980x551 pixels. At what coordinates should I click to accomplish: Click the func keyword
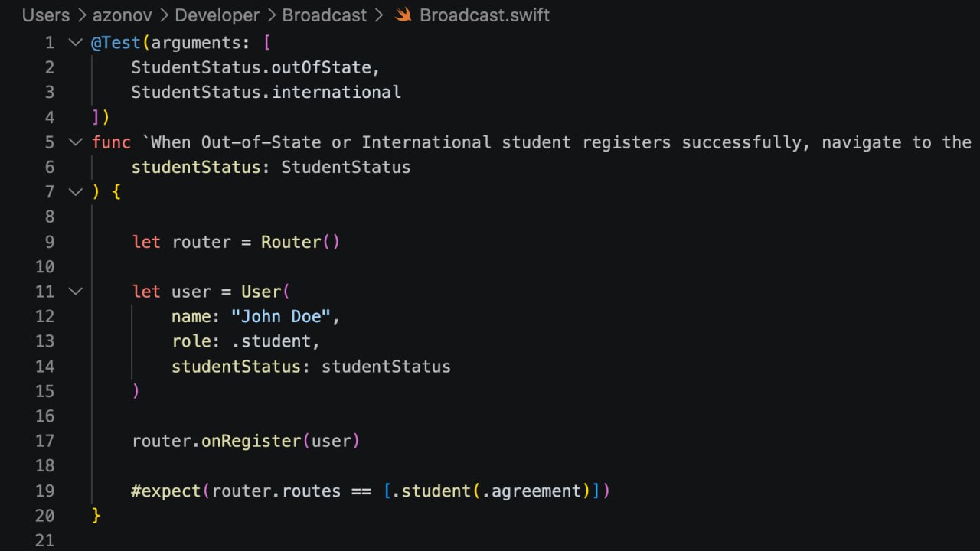pyautogui.click(x=112, y=142)
